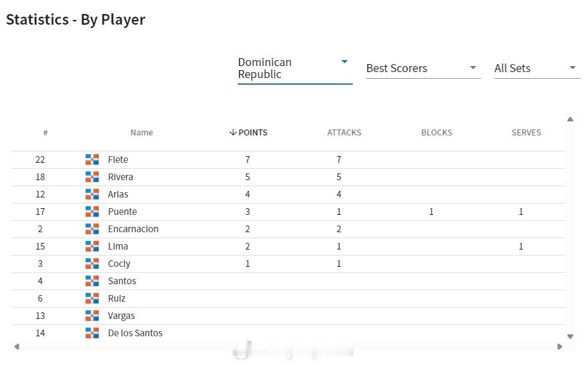Screen dimensions: 588x365
Task: Click the # jersey number column header
Action: (x=45, y=133)
